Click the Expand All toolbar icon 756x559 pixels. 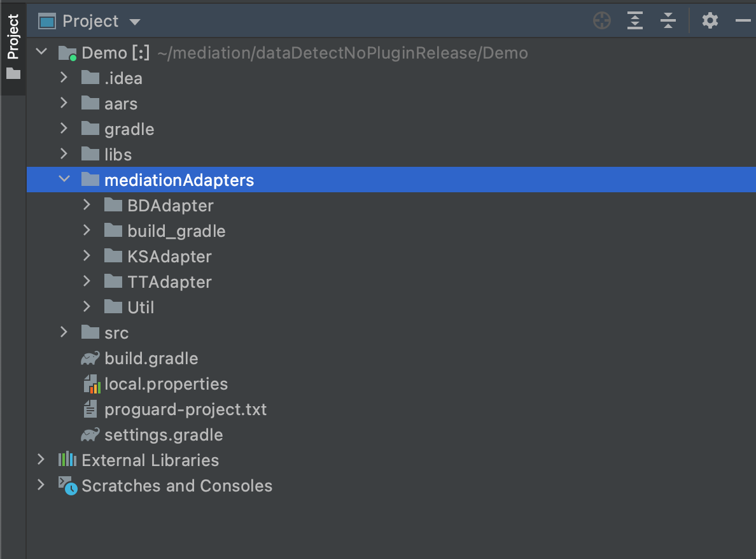coord(634,21)
